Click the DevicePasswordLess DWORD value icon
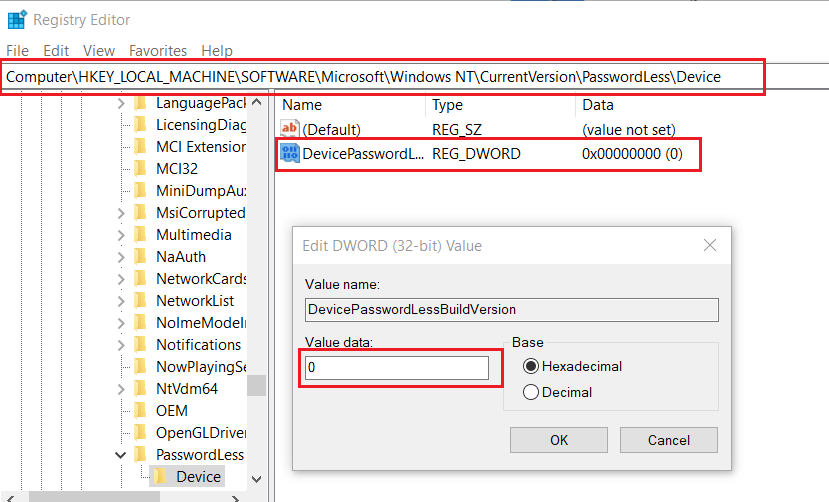The height and width of the screenshot is (502, 829). pyautogui.click(x=289, y=153)
